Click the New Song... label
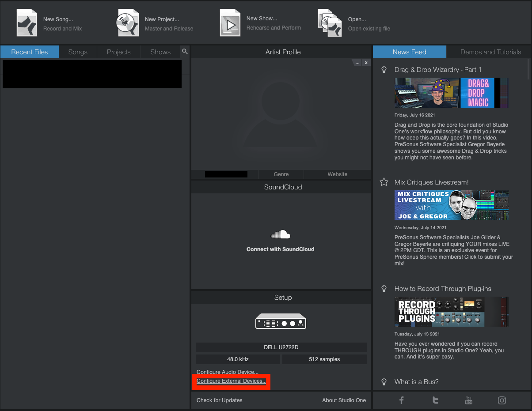532x411 pixels. [x=58, y=19]
